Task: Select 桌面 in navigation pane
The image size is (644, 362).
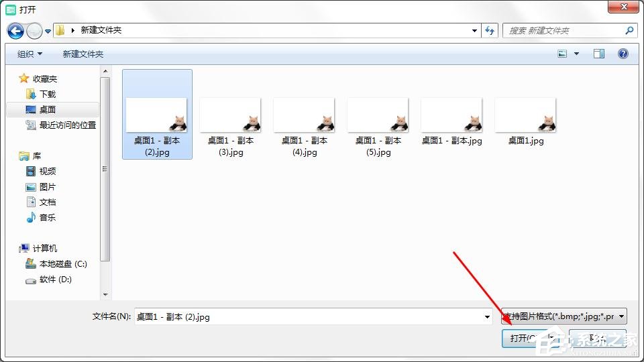Action: pyautogui.click(x=48, y=109)
